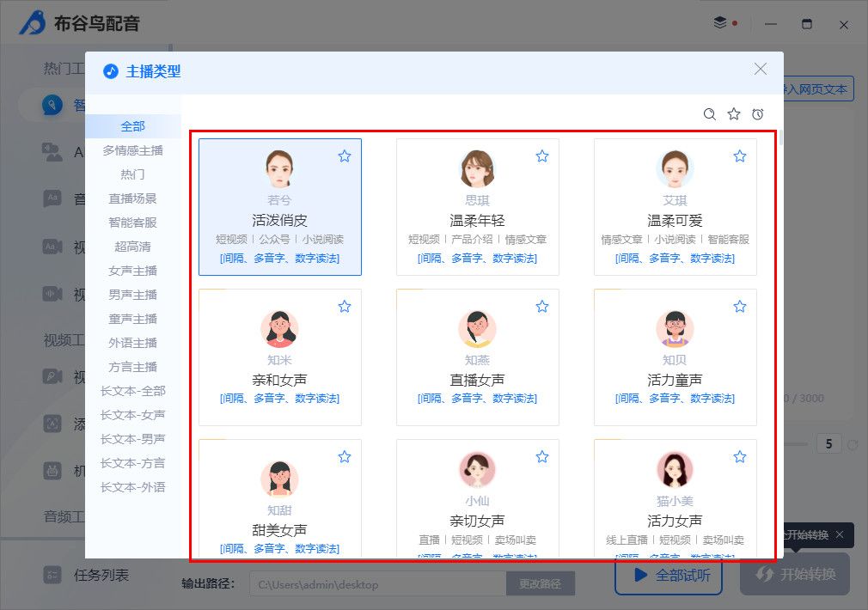
Task: Click the 活泼俏皮 voice title
Action: click(279, 220)
